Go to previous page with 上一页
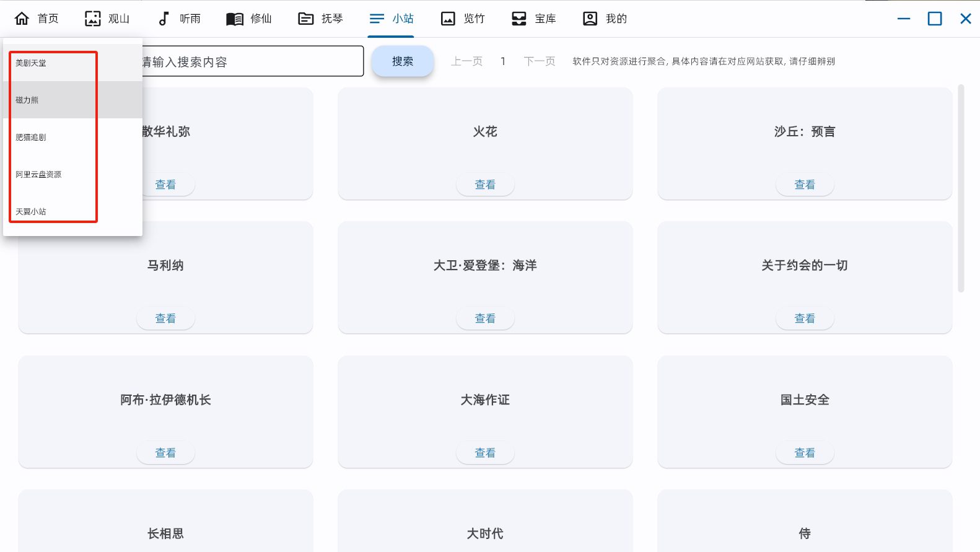The image size is (980, 552). point(467,61)
